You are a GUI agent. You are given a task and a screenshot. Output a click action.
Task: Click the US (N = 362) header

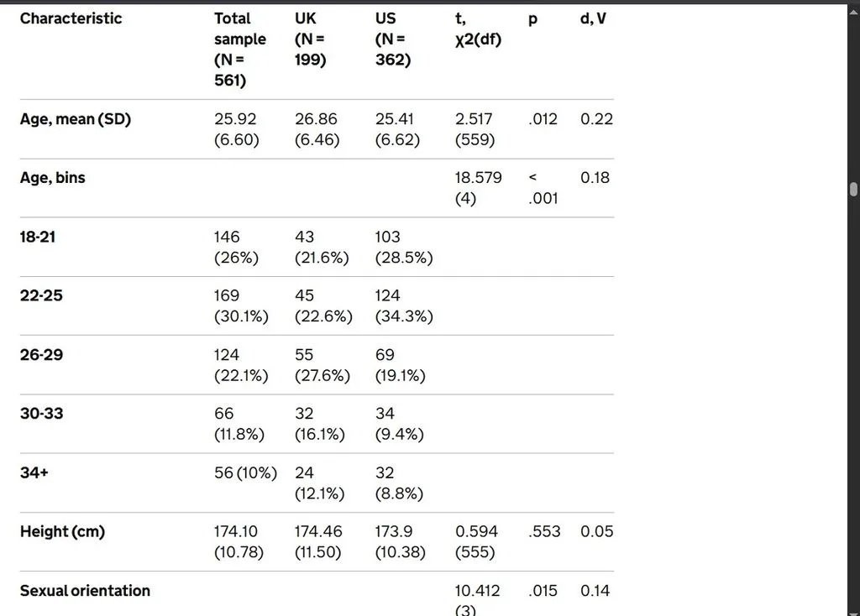[393, 39]
